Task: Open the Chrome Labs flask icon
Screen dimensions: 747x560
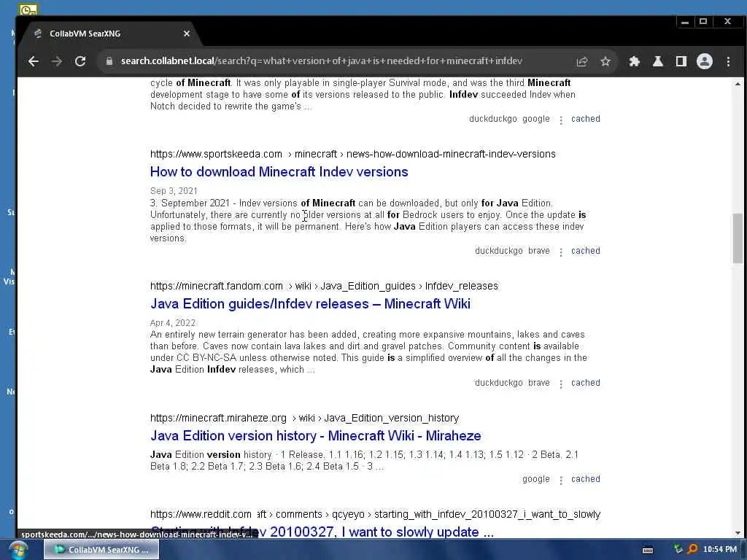Action: click(x=657, y=61)
